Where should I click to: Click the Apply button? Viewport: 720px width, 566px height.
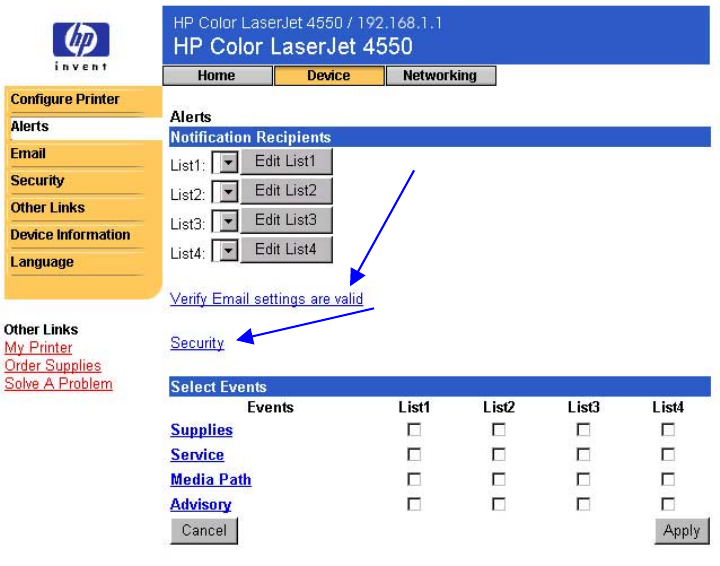tap(682, 531)
